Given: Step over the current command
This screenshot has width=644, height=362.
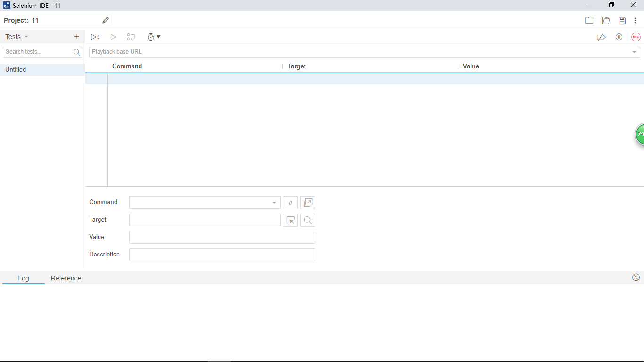Looking at the screenshot, I should (x=131, y=37).
